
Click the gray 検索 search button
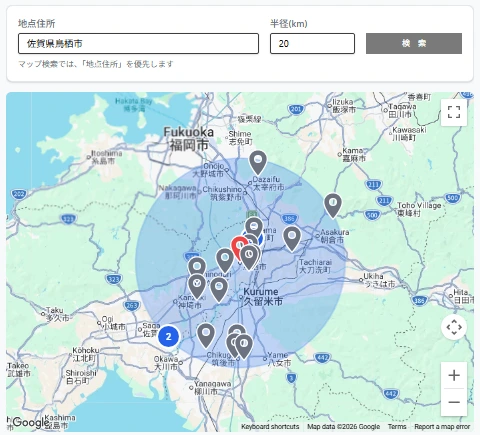414,43
